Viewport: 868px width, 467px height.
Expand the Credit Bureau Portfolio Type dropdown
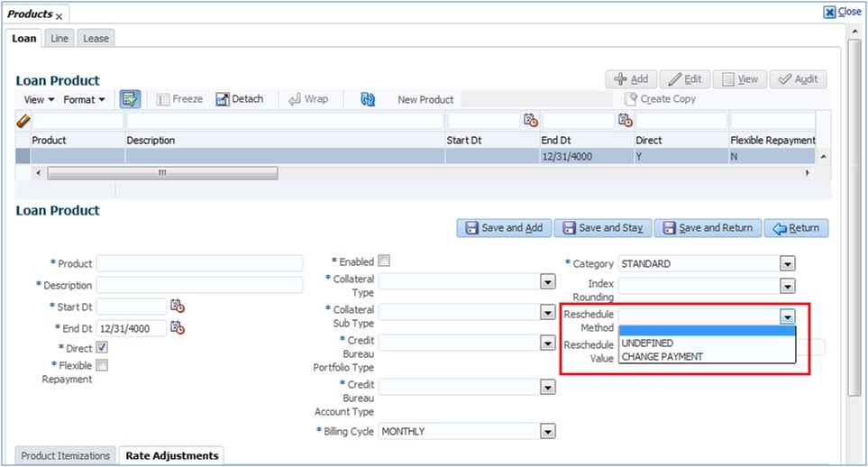click(x=547, y=343)
